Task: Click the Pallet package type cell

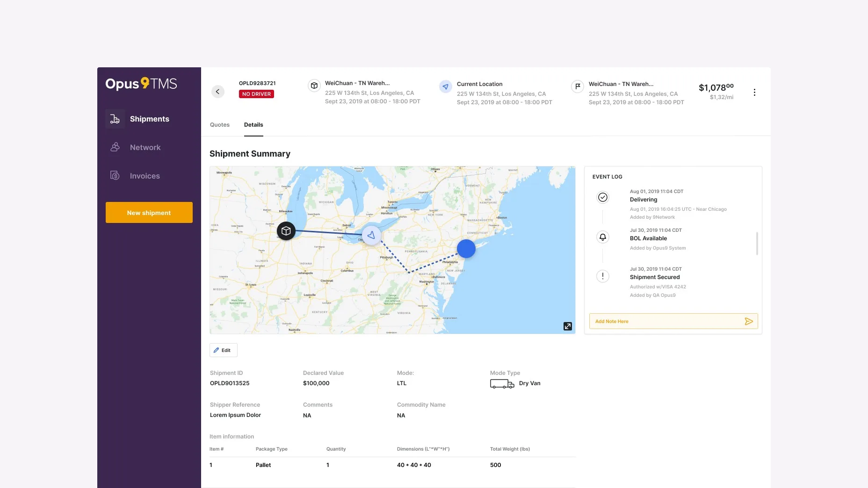Action: click(x=263, y=465)
